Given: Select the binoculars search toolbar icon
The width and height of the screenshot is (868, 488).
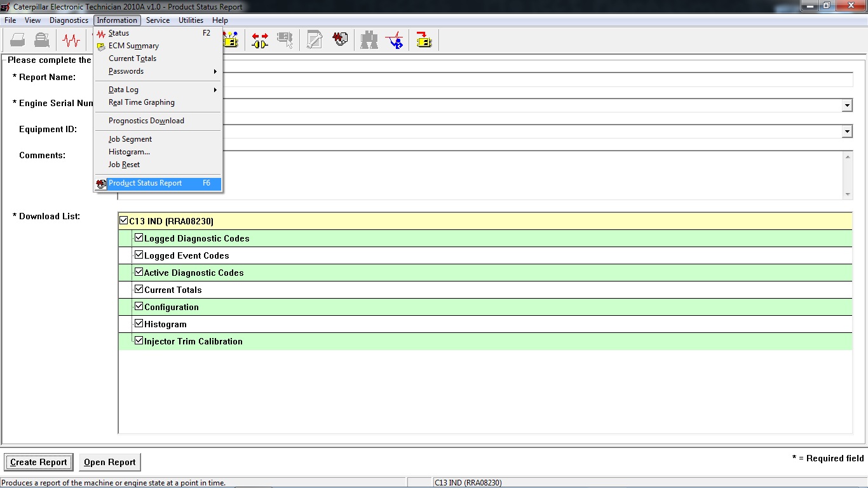Looking at the screenshot, I should [x=369, y=39].
